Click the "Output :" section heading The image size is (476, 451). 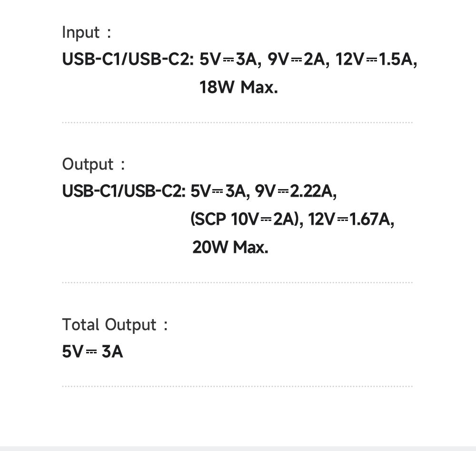coord(93,164)
